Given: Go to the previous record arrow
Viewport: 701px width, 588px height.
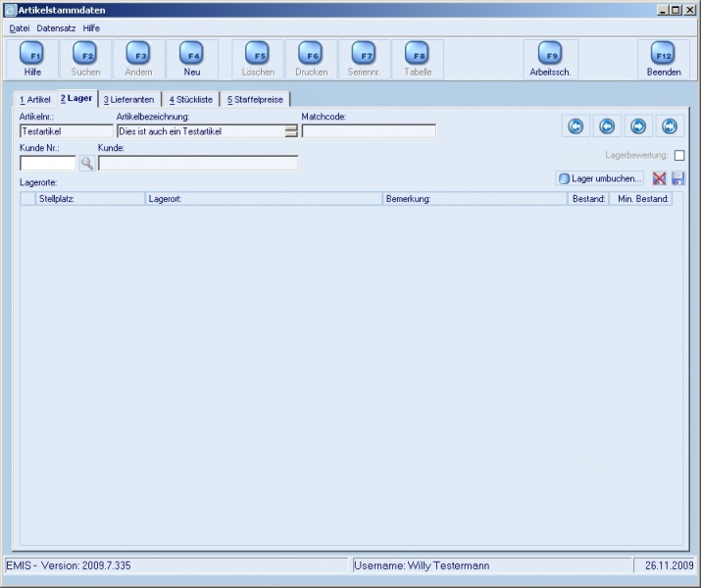Looking at the screenshot, I should pos(607,126).
